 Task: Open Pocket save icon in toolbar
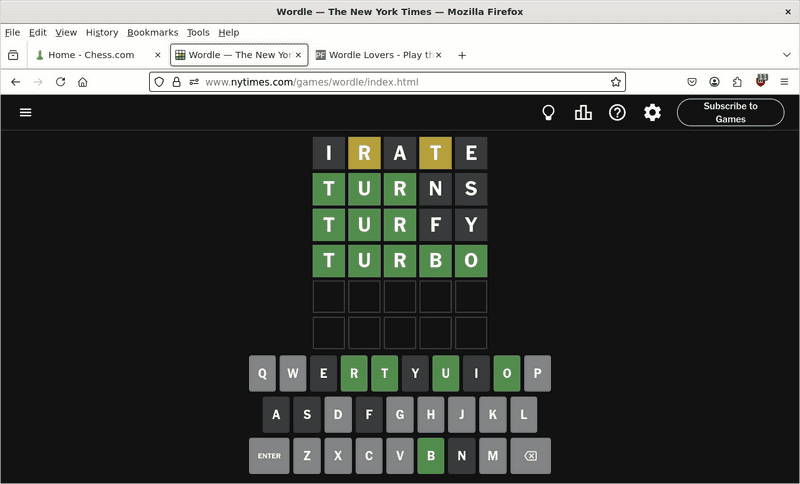tap(692, 82)
